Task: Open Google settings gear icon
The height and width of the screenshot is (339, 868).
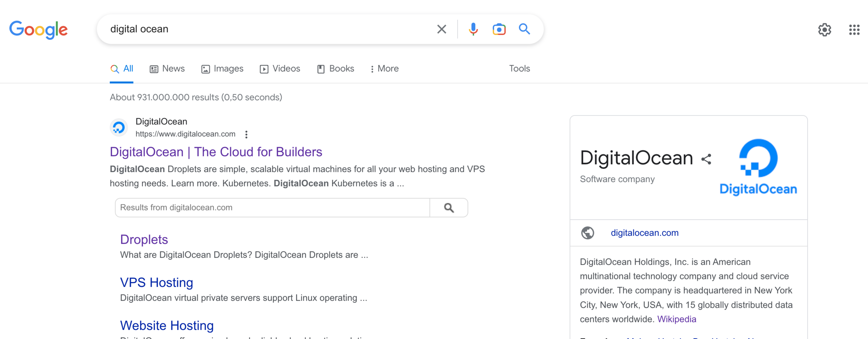Action: [x=824, y=30]
